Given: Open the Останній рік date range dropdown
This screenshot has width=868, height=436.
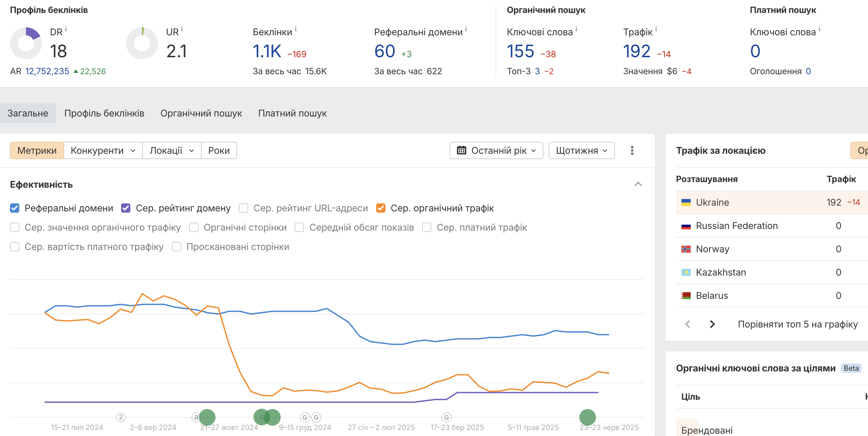Looking at the screenshot, I should click(496, 150).
